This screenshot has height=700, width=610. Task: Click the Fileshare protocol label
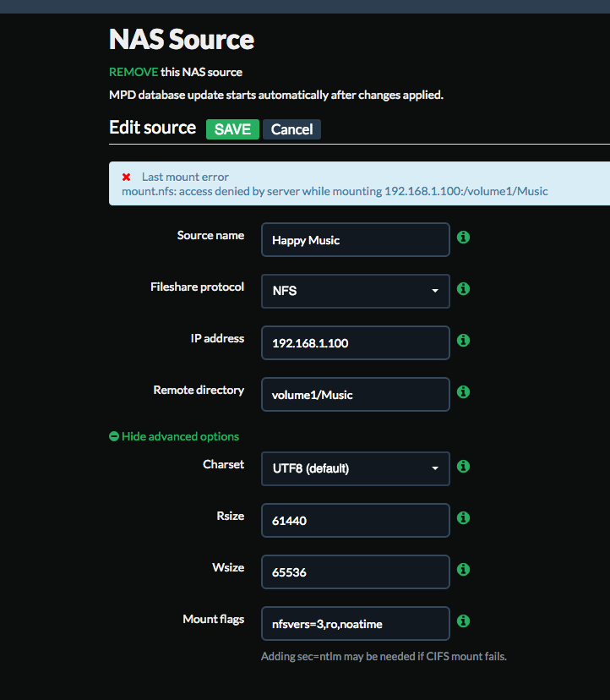197,287
